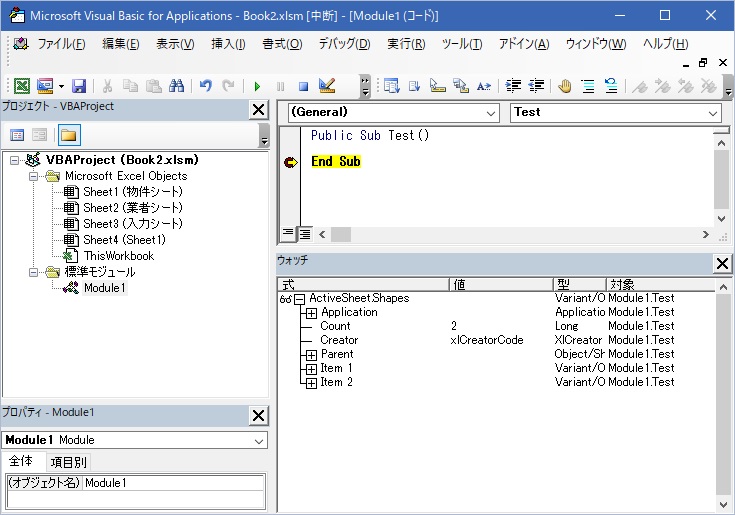735x515 pixels.
Task: Select ThisWorkbook in project tree
Action: 119,256
